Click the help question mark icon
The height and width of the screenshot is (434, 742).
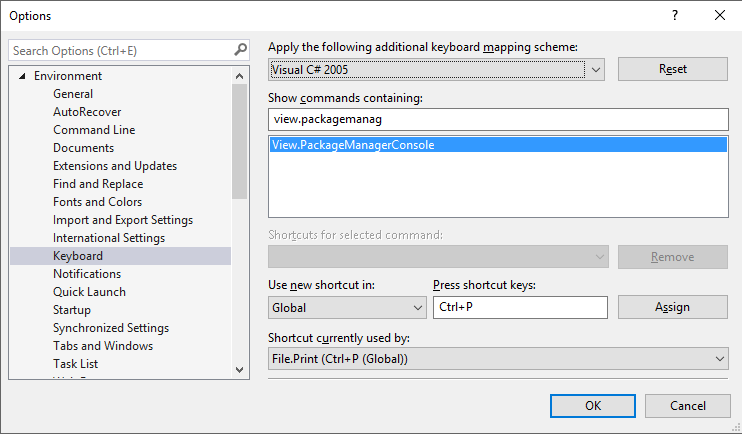tap(675, 15)
